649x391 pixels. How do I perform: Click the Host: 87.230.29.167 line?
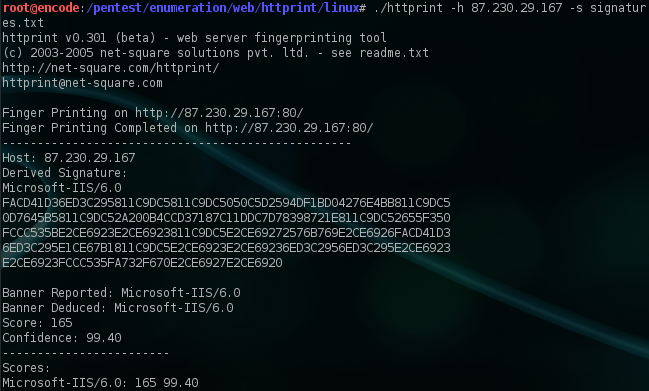pyautogui.click(x=69, y=158)
